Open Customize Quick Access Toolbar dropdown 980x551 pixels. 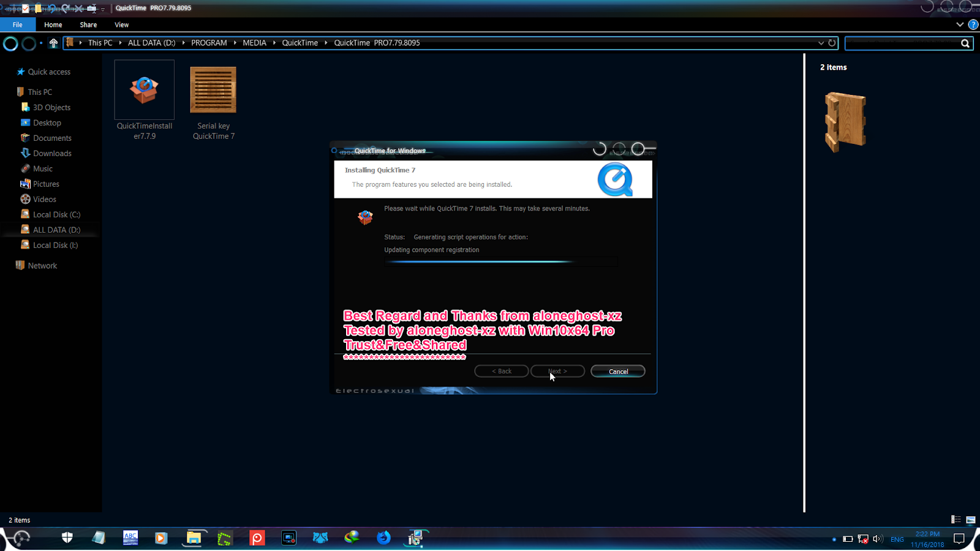pyautogui.click(x=103, y=9)
